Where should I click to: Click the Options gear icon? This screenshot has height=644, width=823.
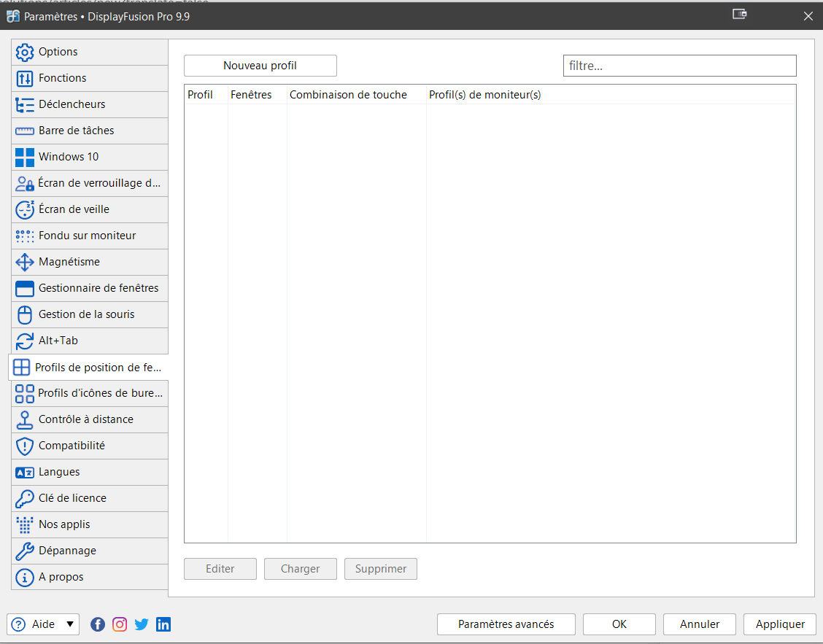click(25, 52)
